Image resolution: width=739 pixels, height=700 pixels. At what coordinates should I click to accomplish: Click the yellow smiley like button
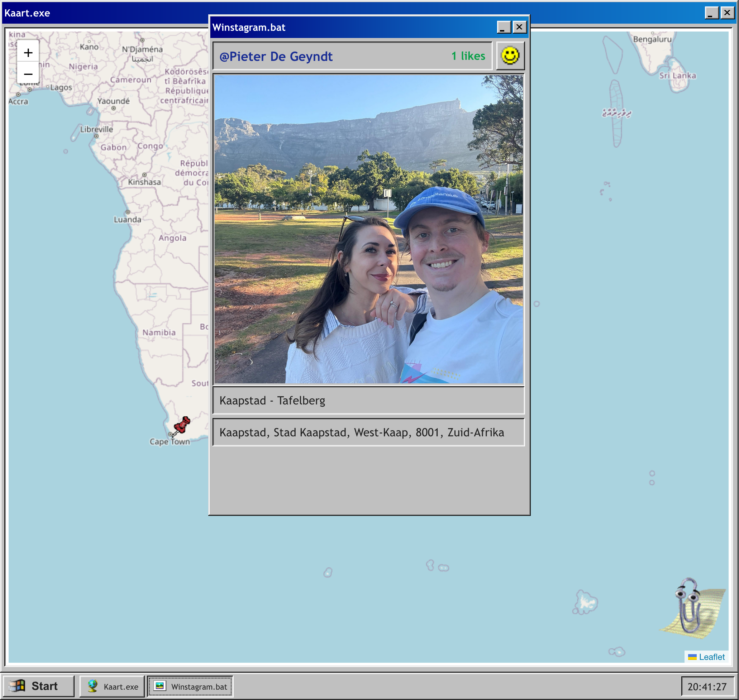coord(510,56)
